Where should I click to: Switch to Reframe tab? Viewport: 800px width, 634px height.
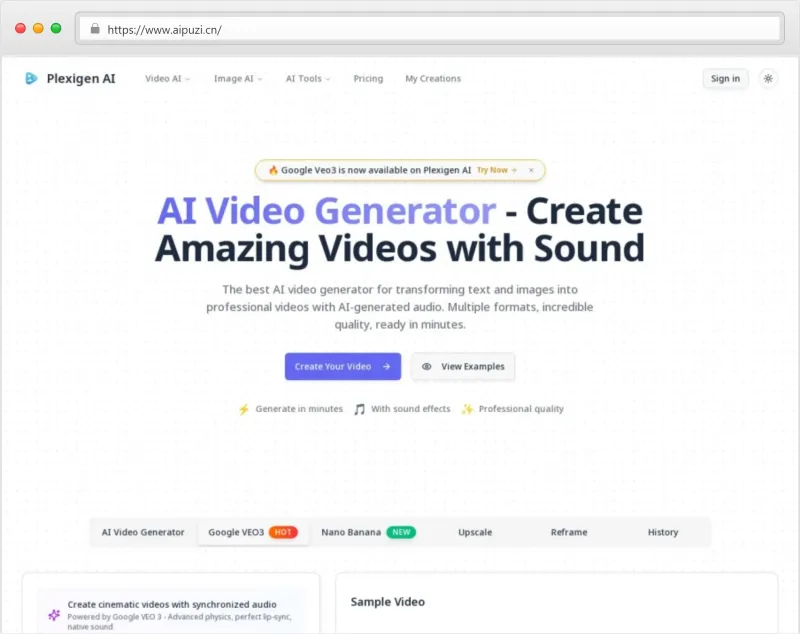pyautogui.click(x=569, y=532)
